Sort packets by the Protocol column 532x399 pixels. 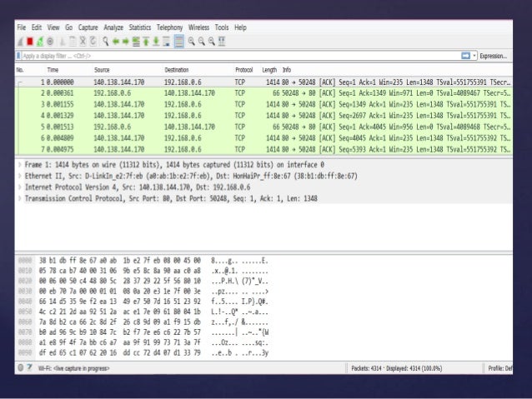coord(244,70)
